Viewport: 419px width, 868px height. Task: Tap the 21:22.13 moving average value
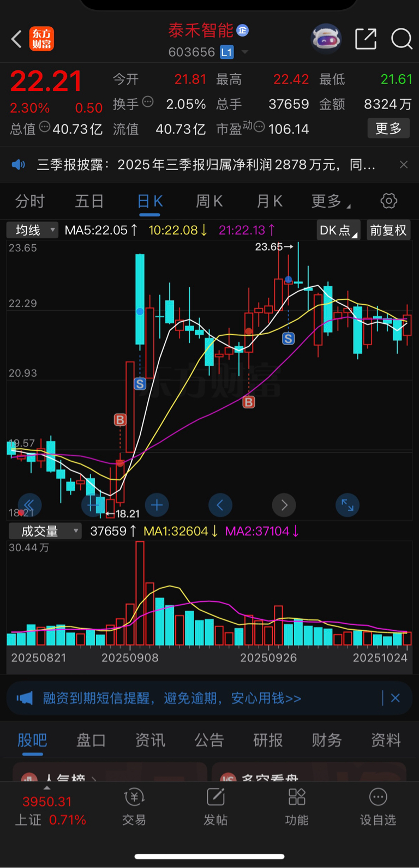tap(247, 230)
